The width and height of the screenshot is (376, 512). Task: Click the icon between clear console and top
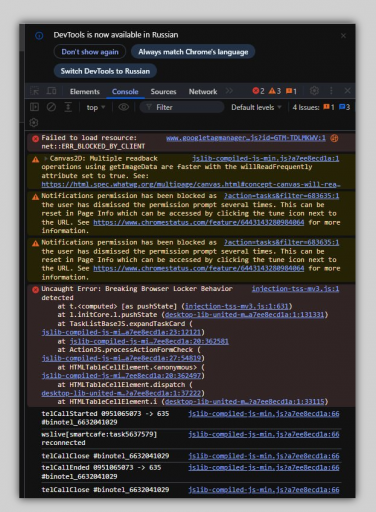click(x=68, y=107)
